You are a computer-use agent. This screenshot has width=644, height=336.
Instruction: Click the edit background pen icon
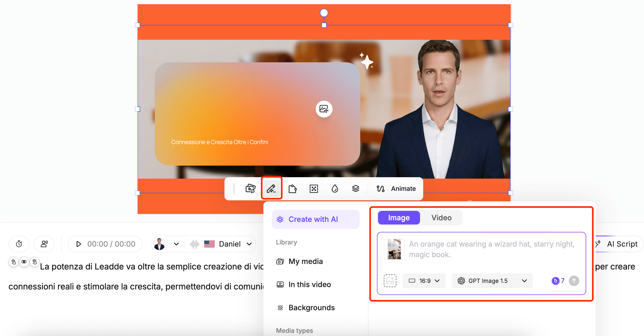(271, 189)
